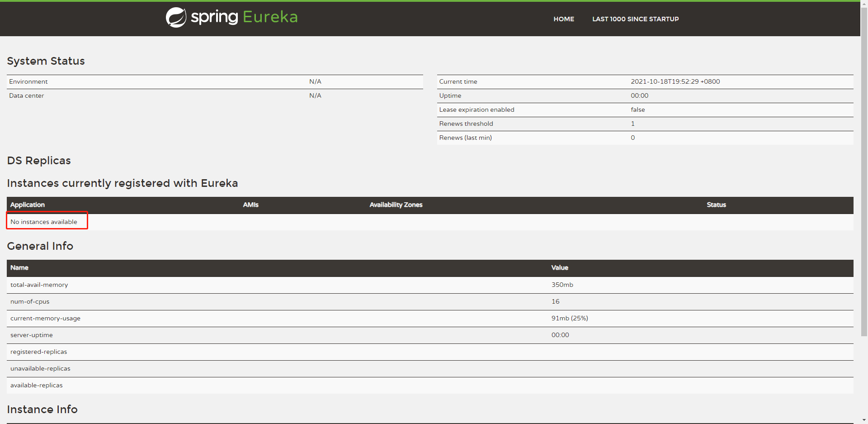
Task: Click the Application column header
Action: tap(28, 205)
